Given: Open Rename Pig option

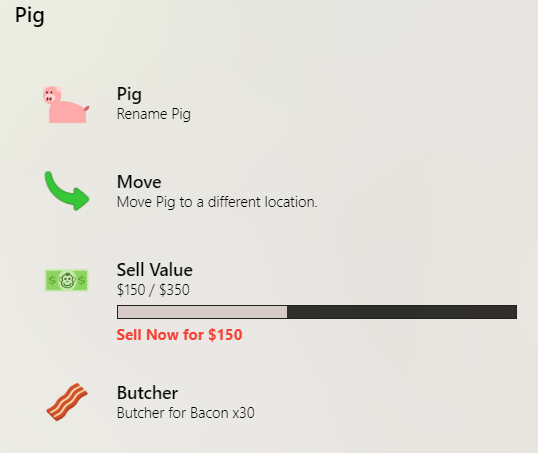Looking at the screenshot, I should [x=154, y=114].
